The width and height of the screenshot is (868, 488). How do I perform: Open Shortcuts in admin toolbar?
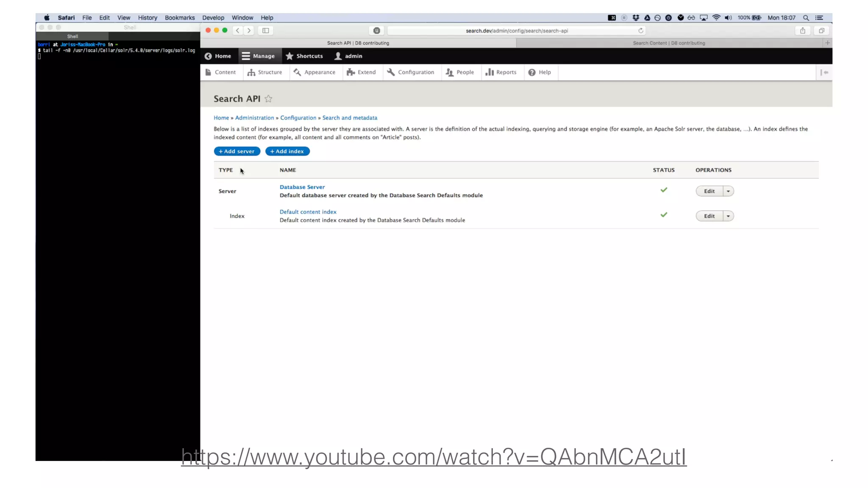point(304,56)
